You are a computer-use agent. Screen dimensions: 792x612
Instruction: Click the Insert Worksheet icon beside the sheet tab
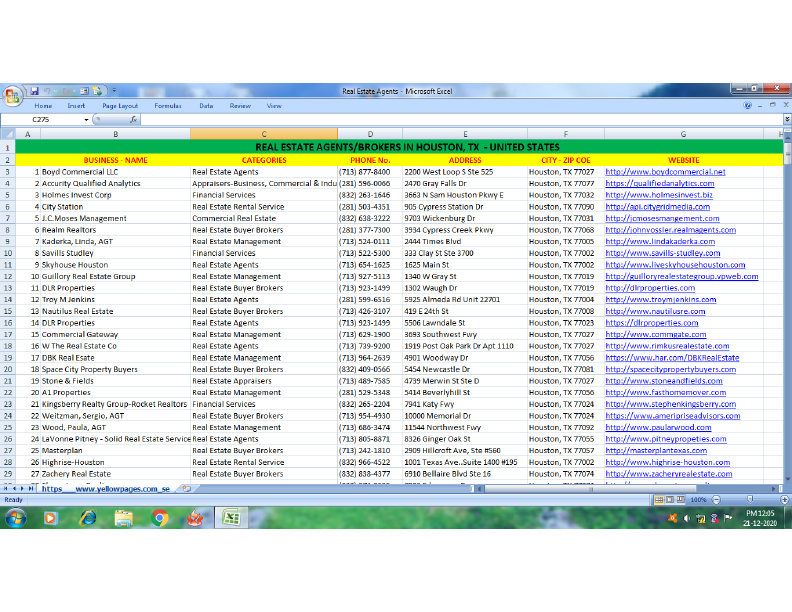point(186,489)
